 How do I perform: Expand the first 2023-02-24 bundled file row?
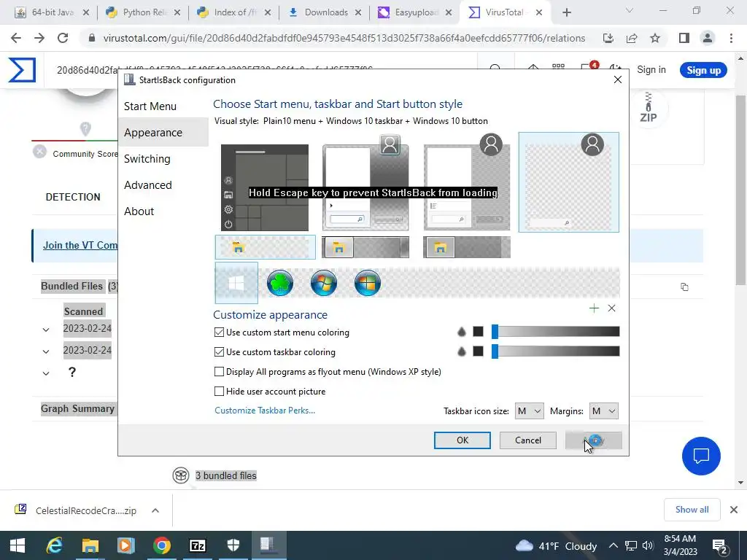(46, 329)
